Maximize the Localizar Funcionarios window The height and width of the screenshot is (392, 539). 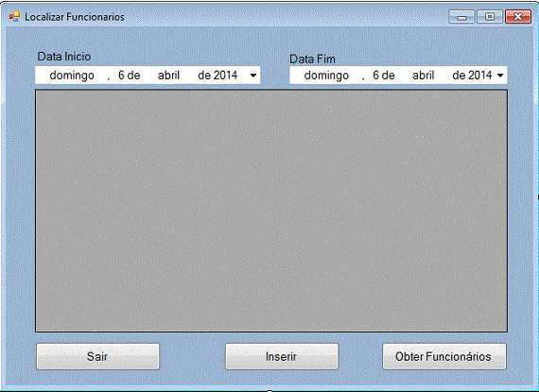click(490, 17)
